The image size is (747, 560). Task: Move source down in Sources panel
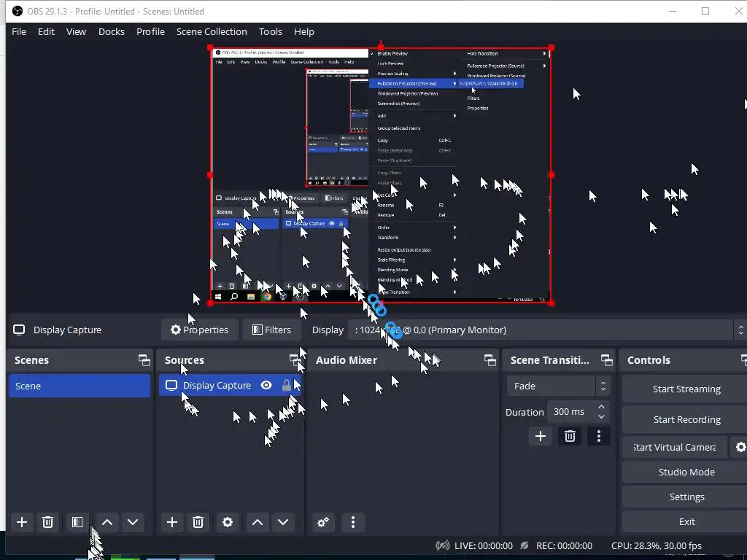click(283, 522)
